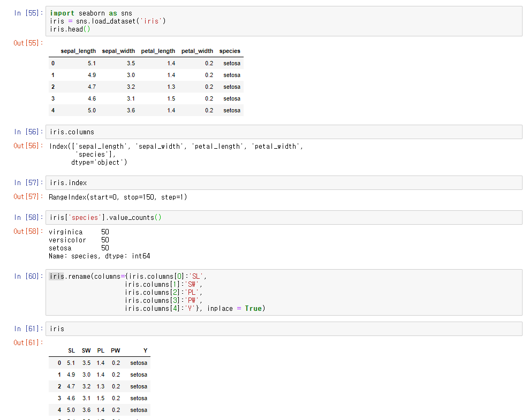Click species column header in first table
The height and width of the screenshot is (420, 529).
click(230, 51)
